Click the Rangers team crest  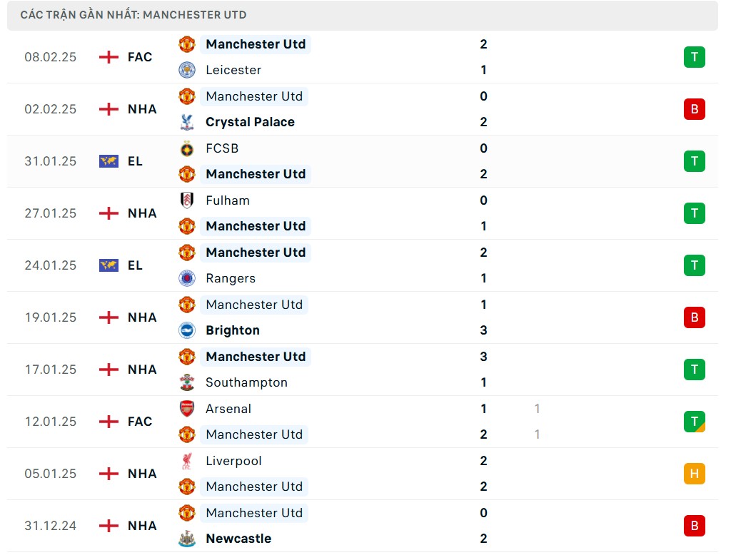pos(187,278)
